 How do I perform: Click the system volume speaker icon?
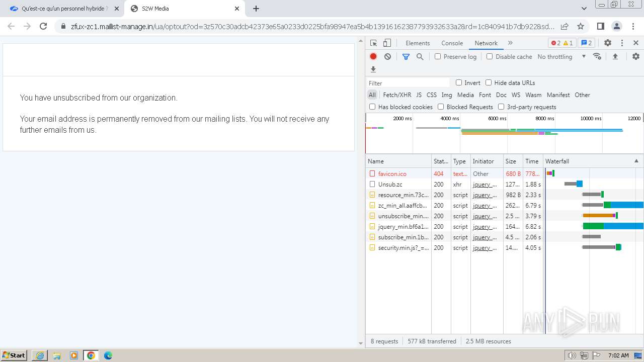point(572,355)
